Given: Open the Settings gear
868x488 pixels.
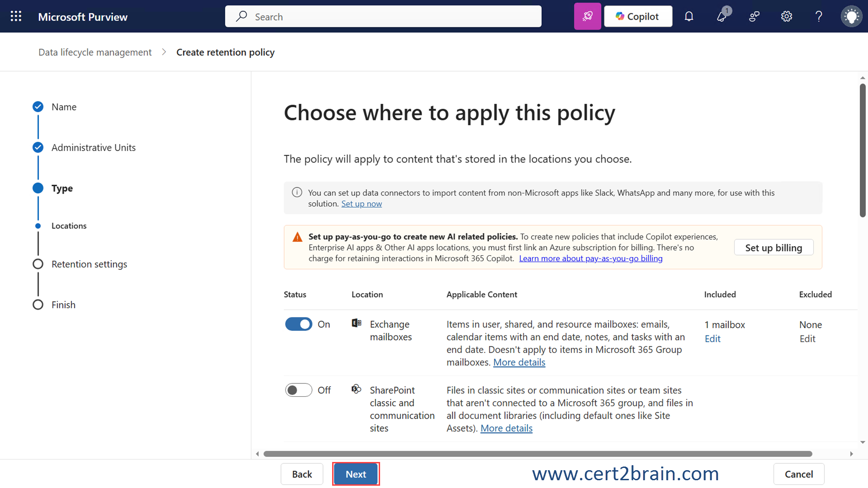Looking at the screenshot, I should coord(786,16).
